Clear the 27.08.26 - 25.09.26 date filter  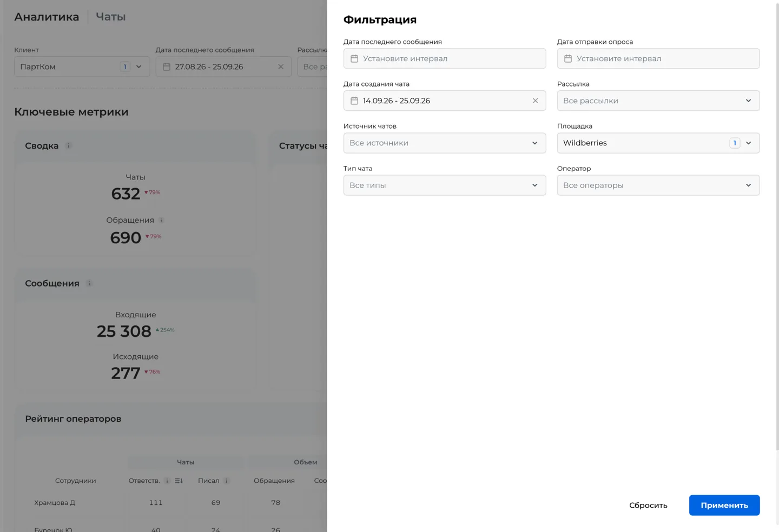(x=281, y=66)
